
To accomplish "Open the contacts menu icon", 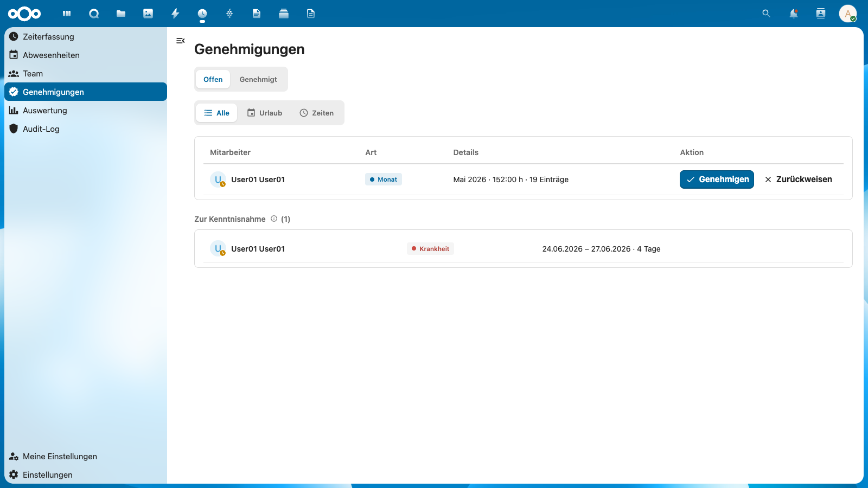I will [x=821, y=14].
